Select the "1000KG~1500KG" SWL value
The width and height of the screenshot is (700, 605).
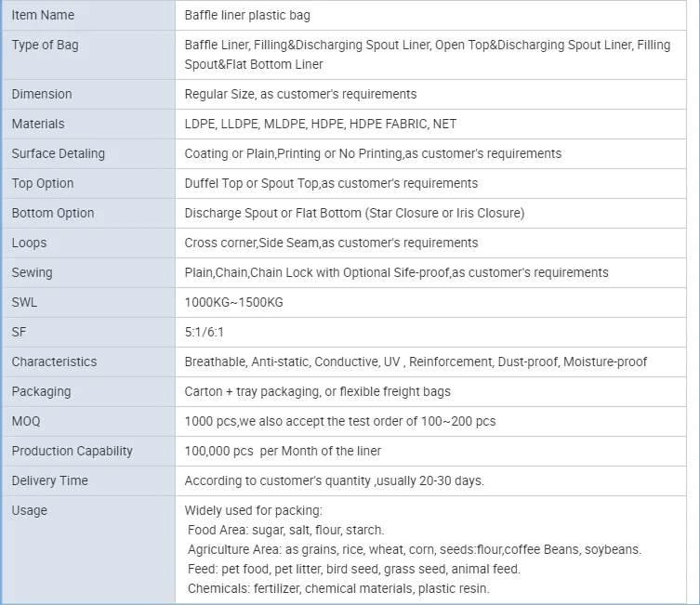pyautogui.click(x=233, y=302)
